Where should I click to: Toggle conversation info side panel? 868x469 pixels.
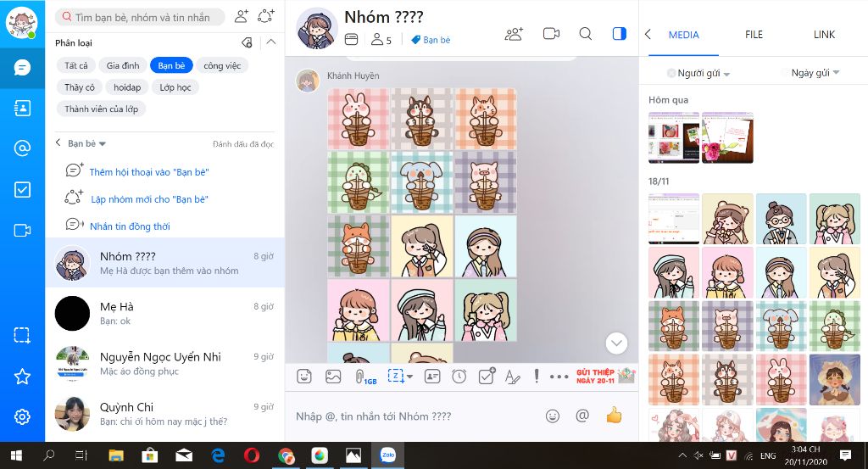point(620,34)
